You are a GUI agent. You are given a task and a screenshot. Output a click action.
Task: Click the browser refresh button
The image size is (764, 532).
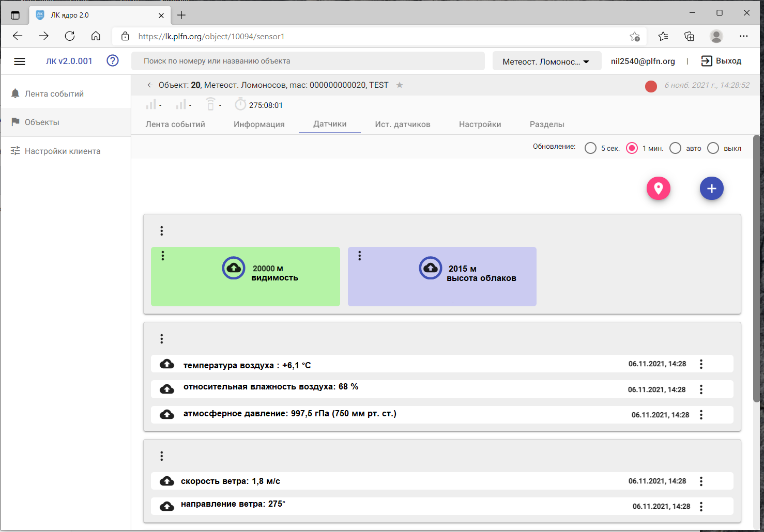70,36
